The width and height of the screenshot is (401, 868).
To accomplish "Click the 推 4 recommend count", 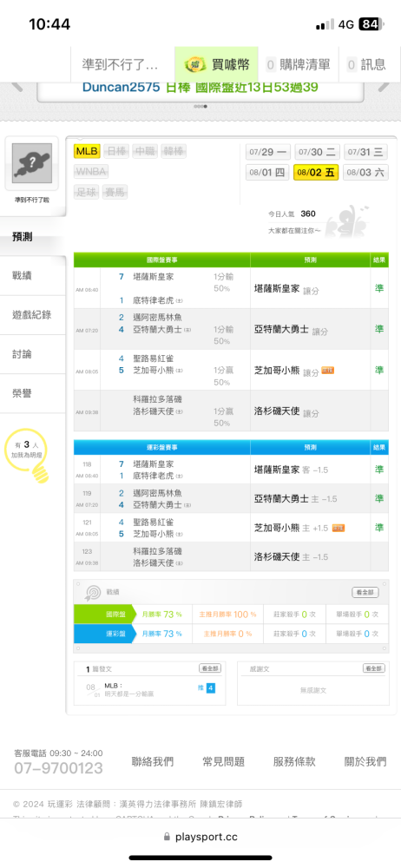I will click(x=206, y=688).
